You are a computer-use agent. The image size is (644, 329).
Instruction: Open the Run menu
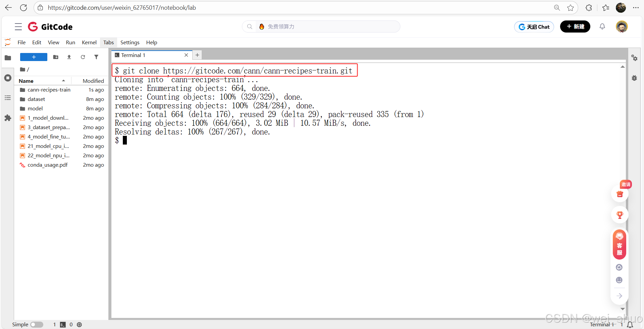pyautogui.click(x=70, y=42)
